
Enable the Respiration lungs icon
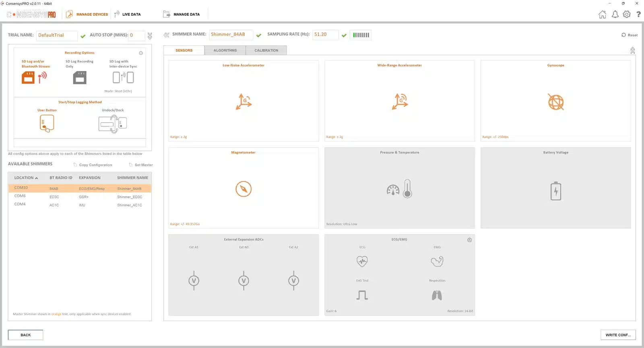[x=437, y=295]
